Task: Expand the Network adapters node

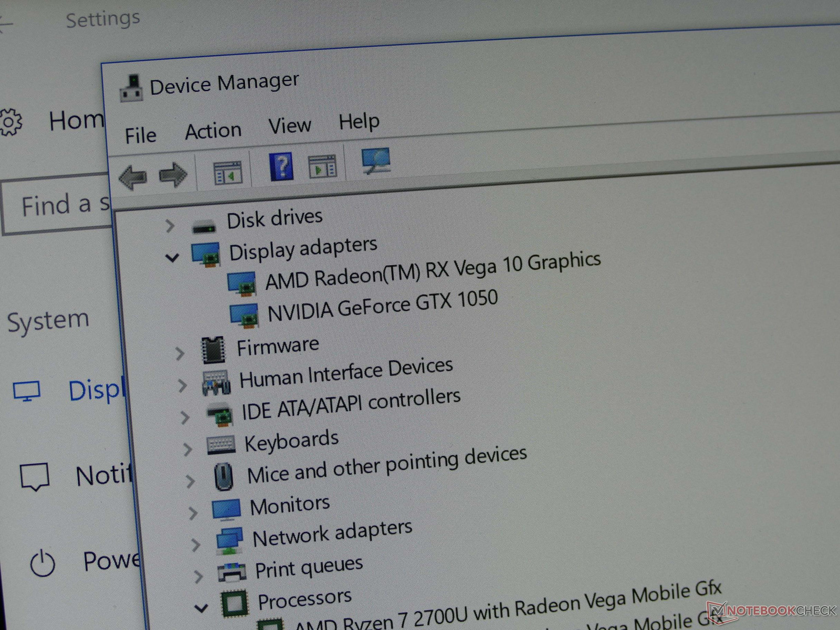Action: coord(195,544)
